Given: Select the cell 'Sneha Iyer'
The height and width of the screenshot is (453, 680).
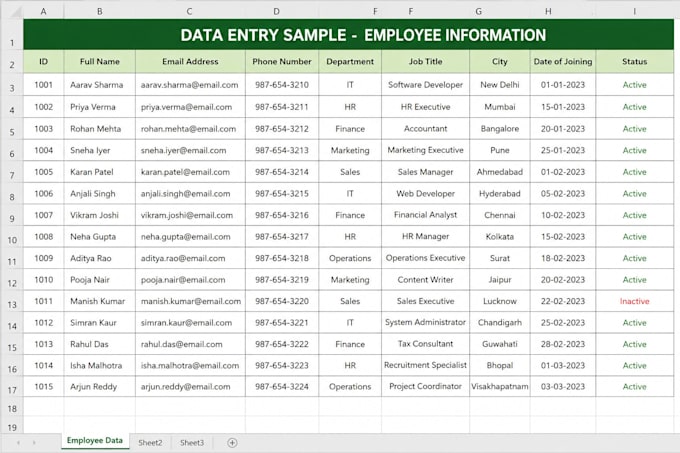Looking at the screenshot, I should coord(100,150).
